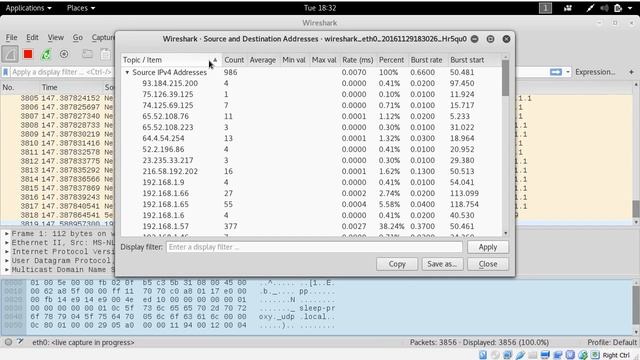Open the Go menu
This screenshot has width=640, height=360.
(78, 38)
